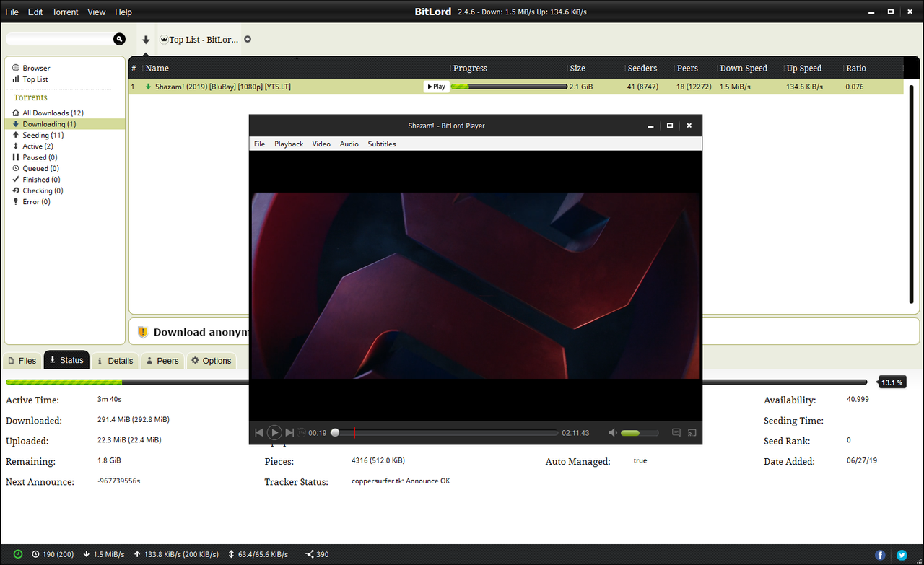This screenshot has width=924, height=565.
Task: Switch to the Options tab
Action: click(x=212, y=360)
